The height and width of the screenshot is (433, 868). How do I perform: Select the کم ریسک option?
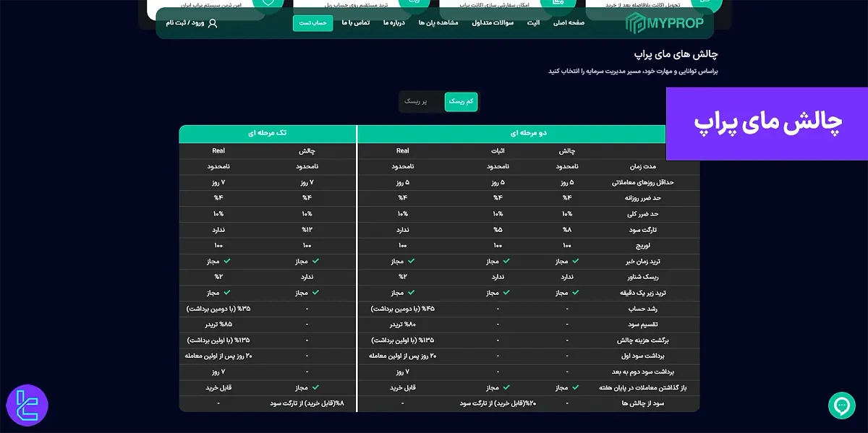461,102
